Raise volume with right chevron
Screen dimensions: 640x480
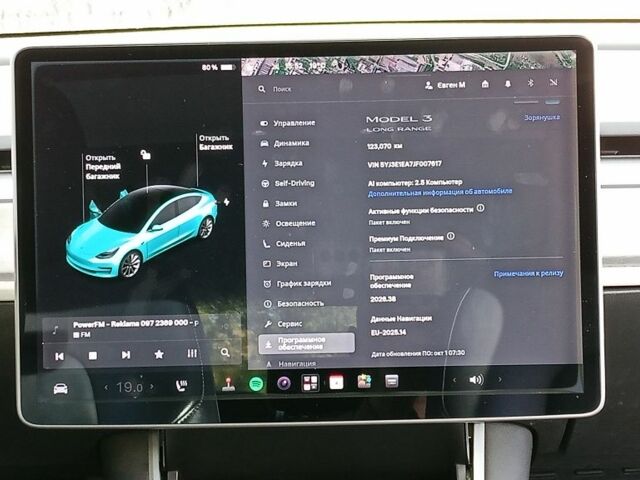500,380
